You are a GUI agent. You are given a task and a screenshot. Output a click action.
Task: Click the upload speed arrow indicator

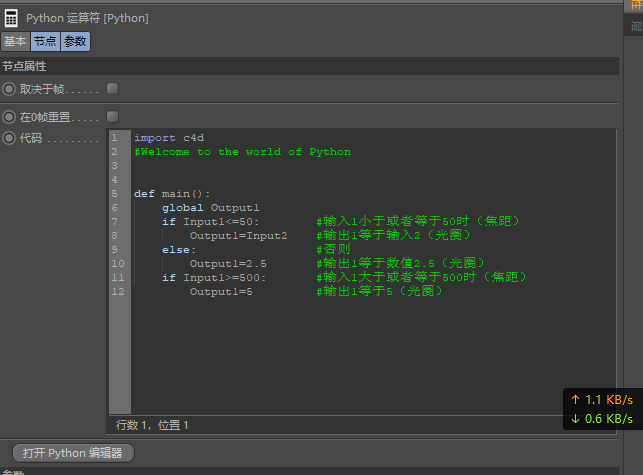pyautogui.click(x=575, y=400)
